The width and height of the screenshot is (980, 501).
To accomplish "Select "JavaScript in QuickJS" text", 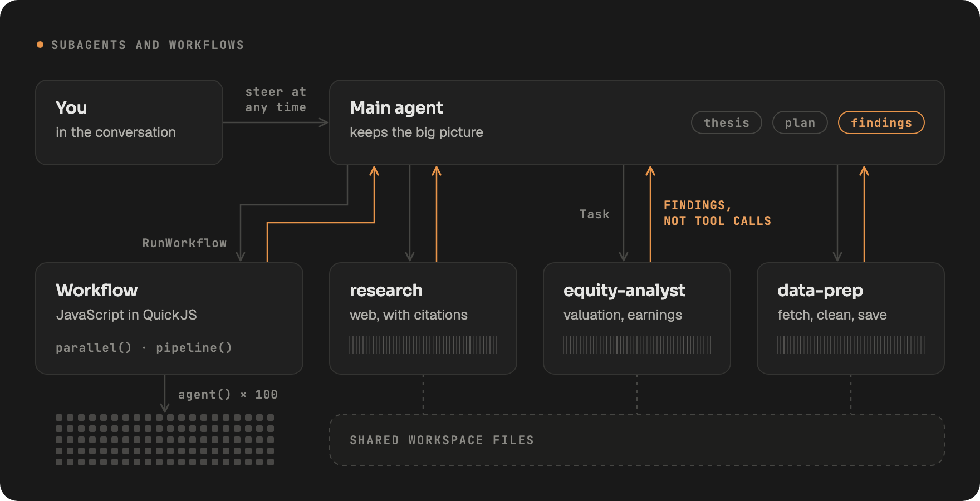I will pyautogui.click(x=126, y=315).
